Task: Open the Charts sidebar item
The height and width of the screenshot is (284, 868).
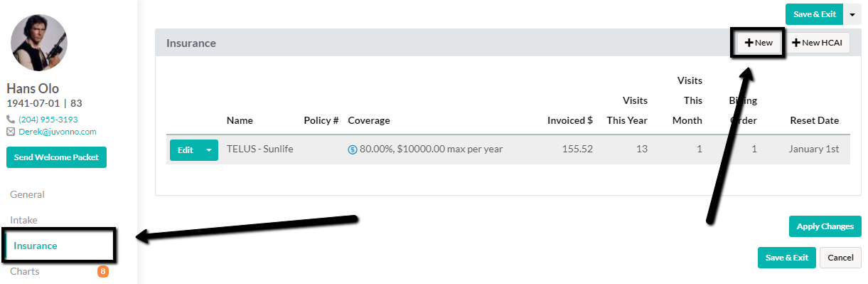Action: [25, 271]
